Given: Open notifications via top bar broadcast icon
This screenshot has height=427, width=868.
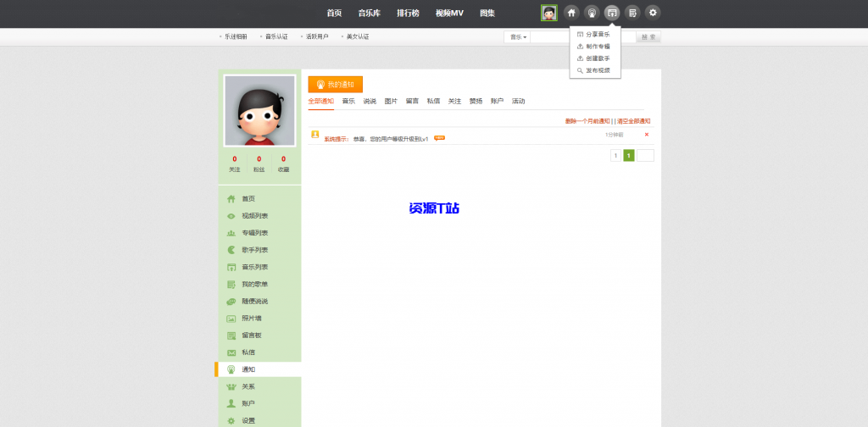Looking at the screenshot, I should pyautogui.click(x=592, y=13).
